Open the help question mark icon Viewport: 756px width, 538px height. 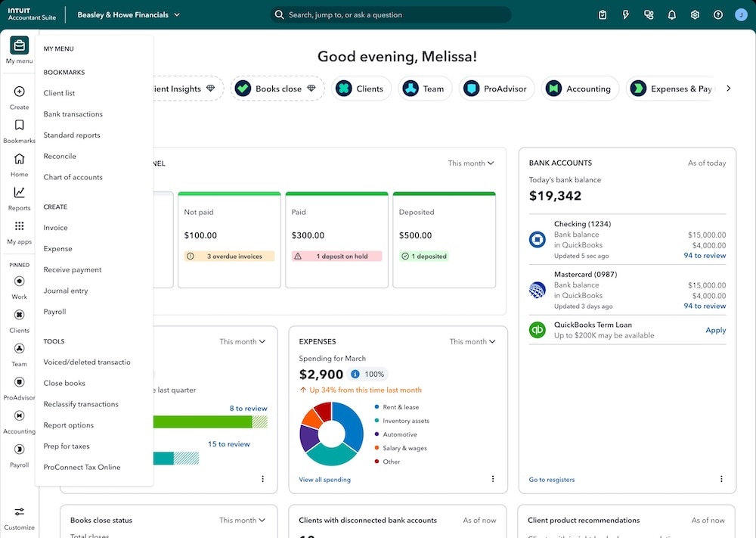(718, 14)
